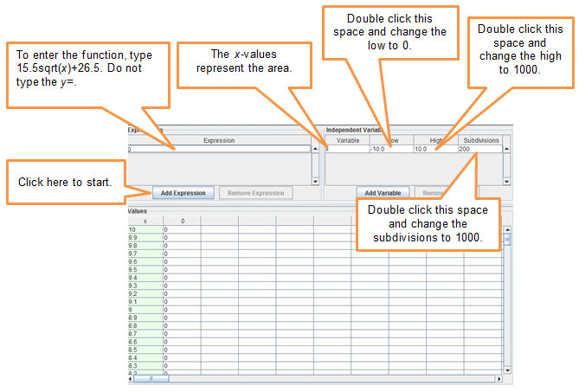The image size is (579, 392).
Task: Select the x value 8.8 in Values table
Action: pyautogui.click(x=145, y=326)
